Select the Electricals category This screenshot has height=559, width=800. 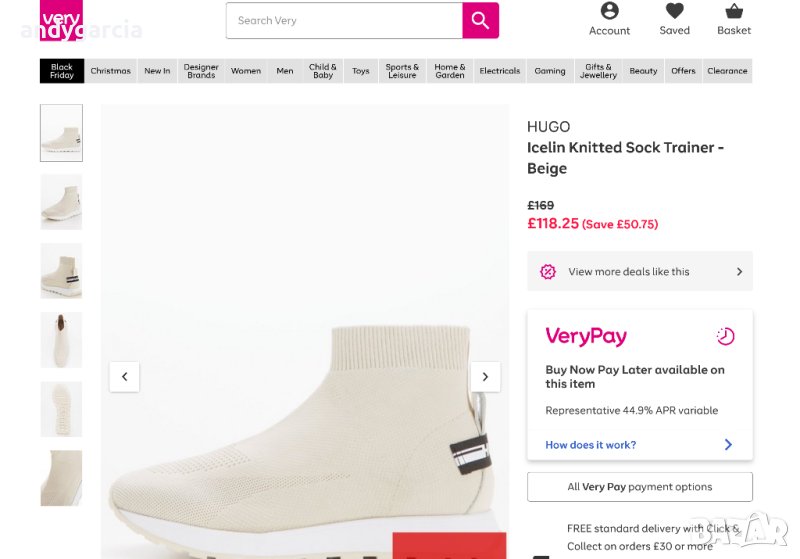coord(499,71)
